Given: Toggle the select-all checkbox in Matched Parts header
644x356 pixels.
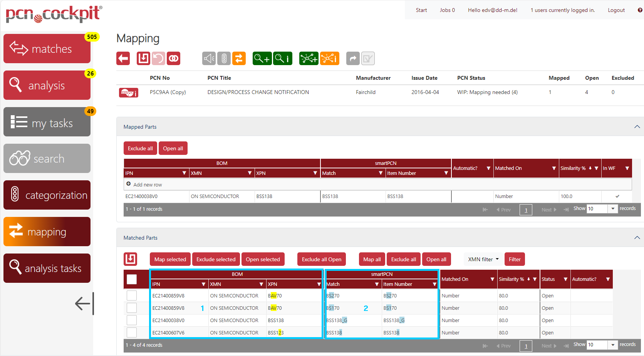Looking at the screenshot, I should click(x=132, y=279).
